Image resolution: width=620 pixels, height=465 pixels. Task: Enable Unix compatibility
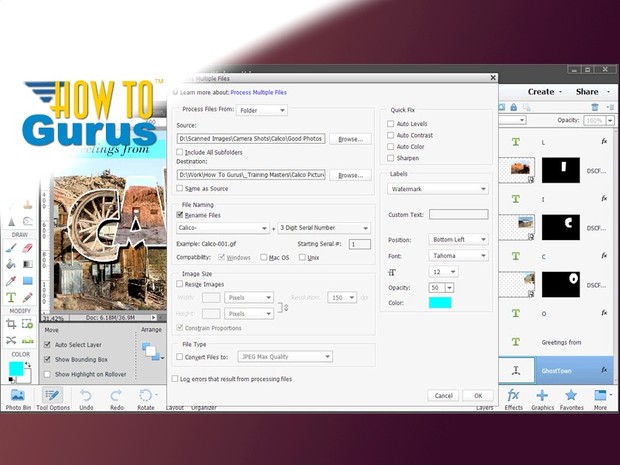pyautogui.click(x=302, y=257)
